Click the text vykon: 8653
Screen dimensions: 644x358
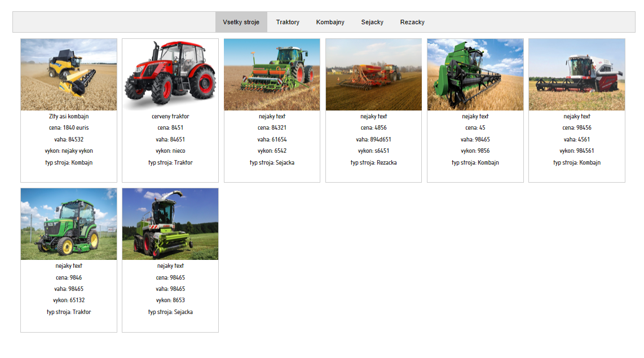[170, 300]
